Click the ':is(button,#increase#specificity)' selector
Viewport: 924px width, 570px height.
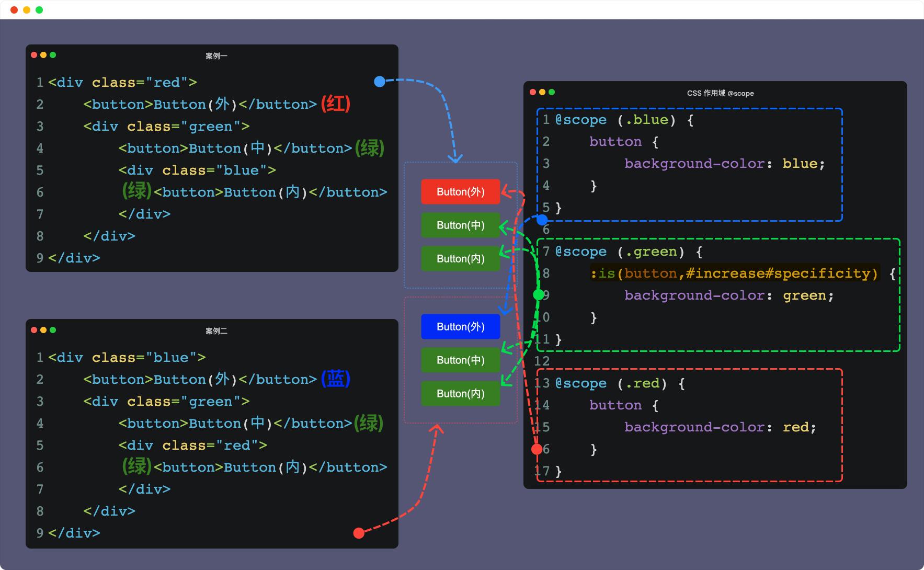[x=734, y=273]
